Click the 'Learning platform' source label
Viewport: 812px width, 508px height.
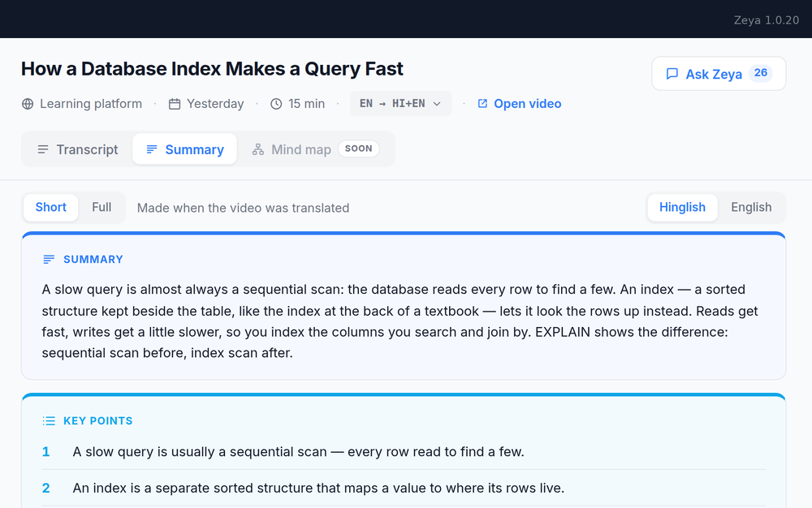pyautogui.click(x=91, y=104)
